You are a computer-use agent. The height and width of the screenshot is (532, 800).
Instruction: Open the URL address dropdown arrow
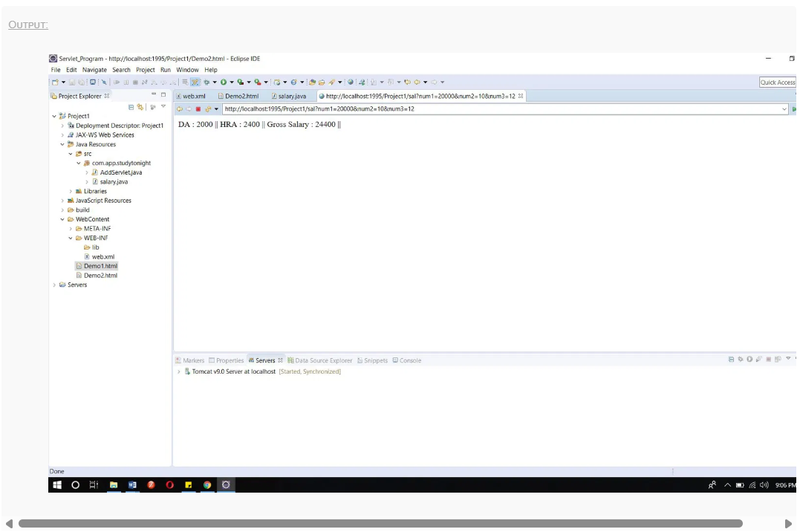[784, 109]
